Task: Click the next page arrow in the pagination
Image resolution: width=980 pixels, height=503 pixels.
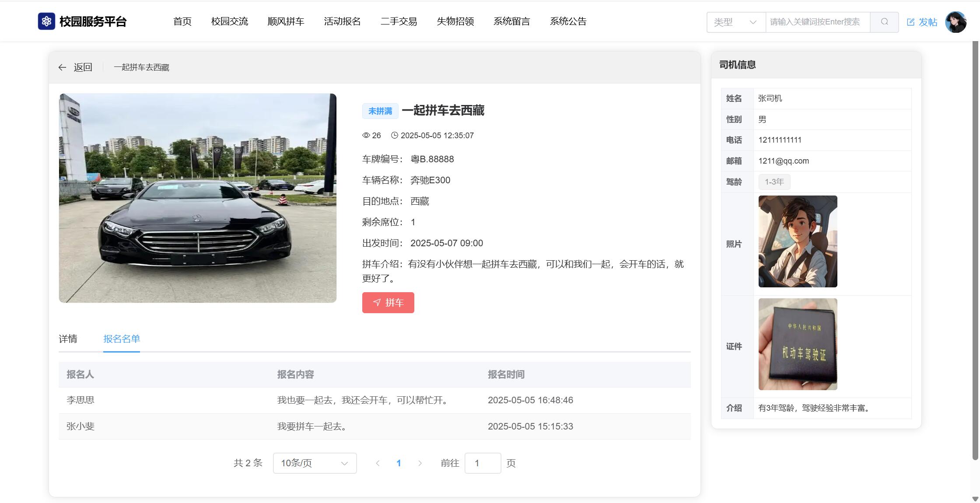Action: click(420, 463)
